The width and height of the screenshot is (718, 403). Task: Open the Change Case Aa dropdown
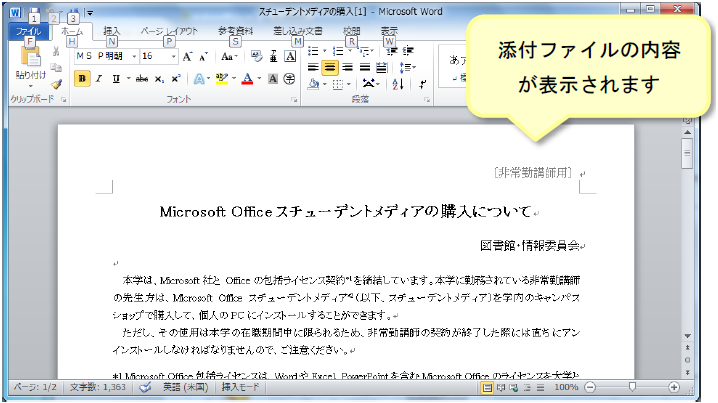click(229, 56)
